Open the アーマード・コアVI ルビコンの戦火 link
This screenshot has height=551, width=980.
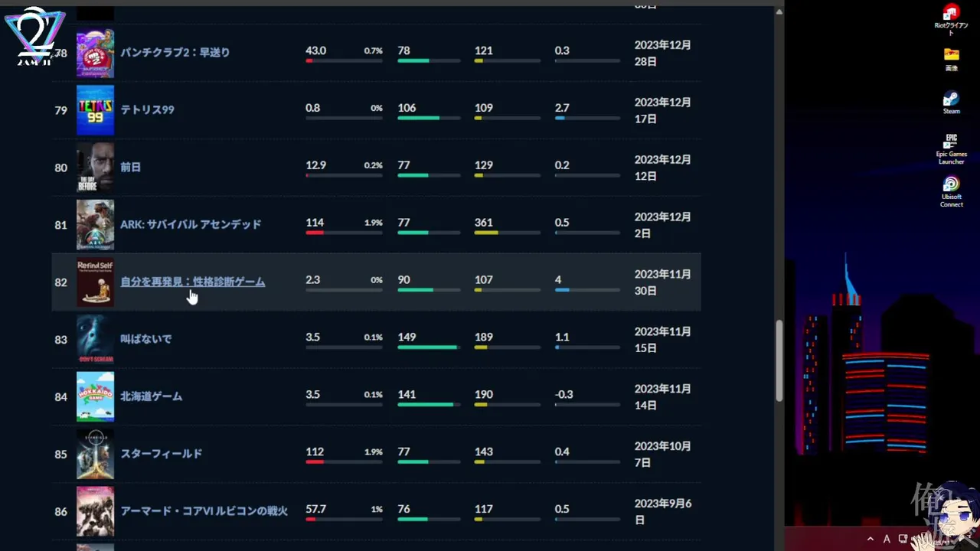point(204,510)
